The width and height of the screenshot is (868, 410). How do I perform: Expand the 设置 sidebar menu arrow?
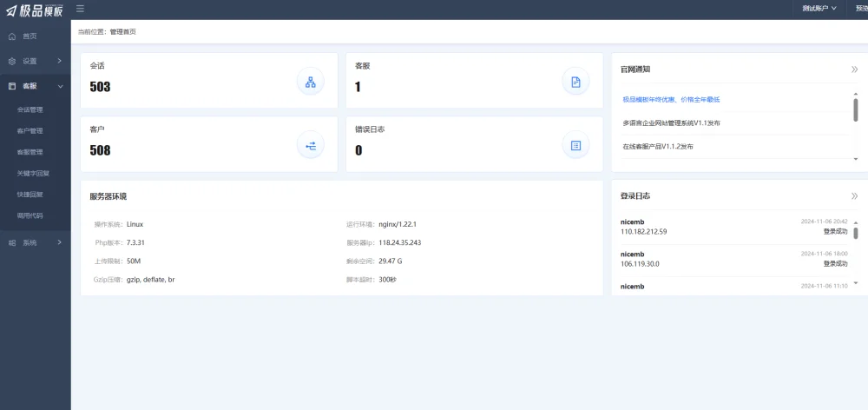pos(60,61)
